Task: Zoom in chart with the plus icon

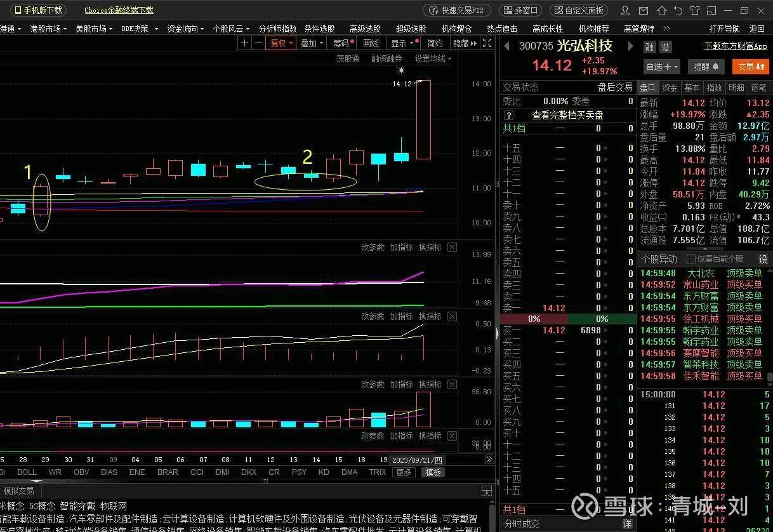Action: 244,43
